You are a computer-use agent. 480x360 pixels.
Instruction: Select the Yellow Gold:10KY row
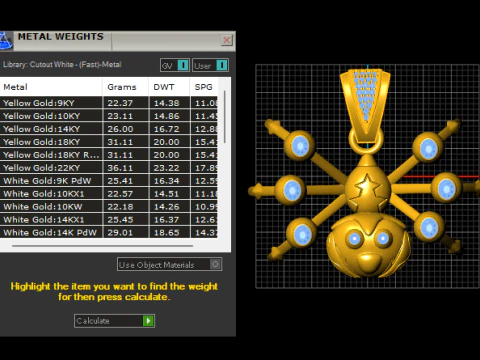(x=109, y=116)
